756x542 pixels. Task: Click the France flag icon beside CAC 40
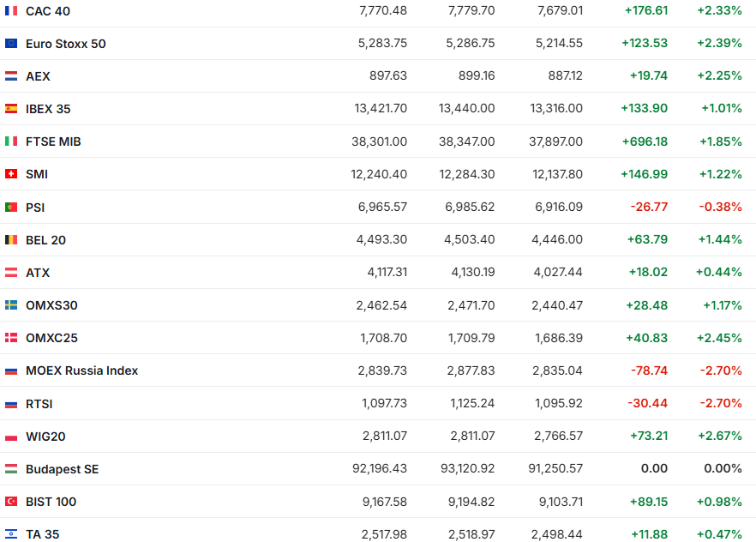(x=11, y=11)
